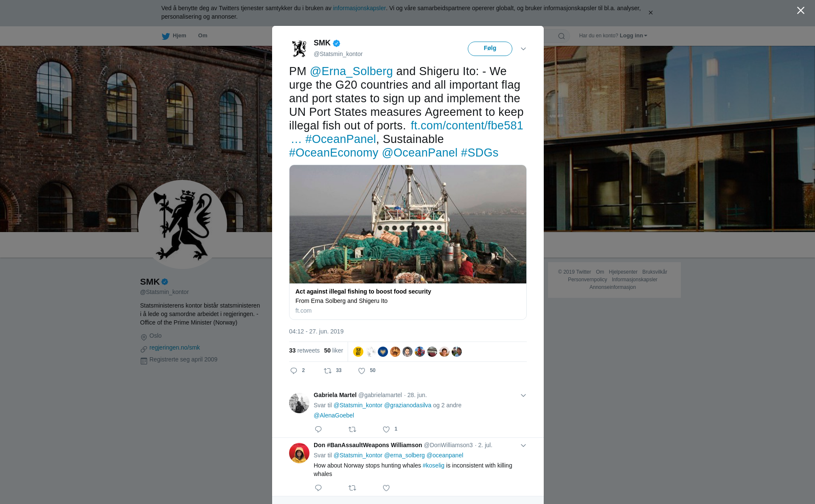Image resolution: width=815 pixels, height=504 pixels.
Task: Like Gabriela Martel's reply
Action: [386, 429]
